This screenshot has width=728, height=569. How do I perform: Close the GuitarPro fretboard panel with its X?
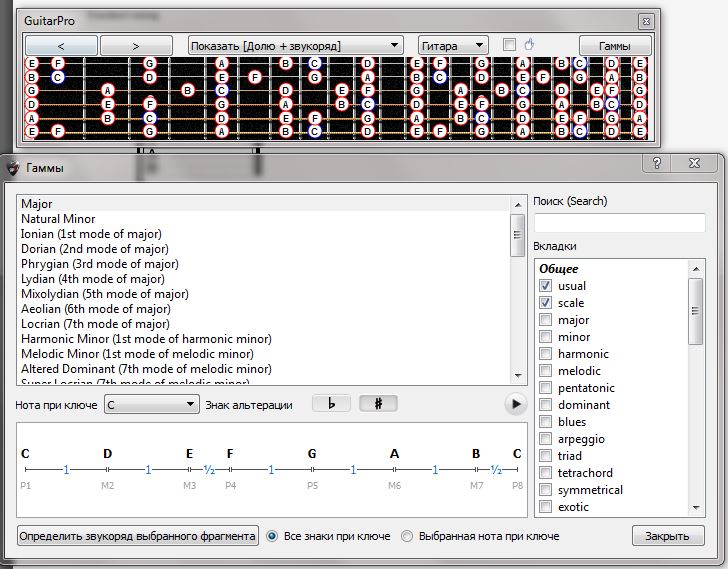646,21
